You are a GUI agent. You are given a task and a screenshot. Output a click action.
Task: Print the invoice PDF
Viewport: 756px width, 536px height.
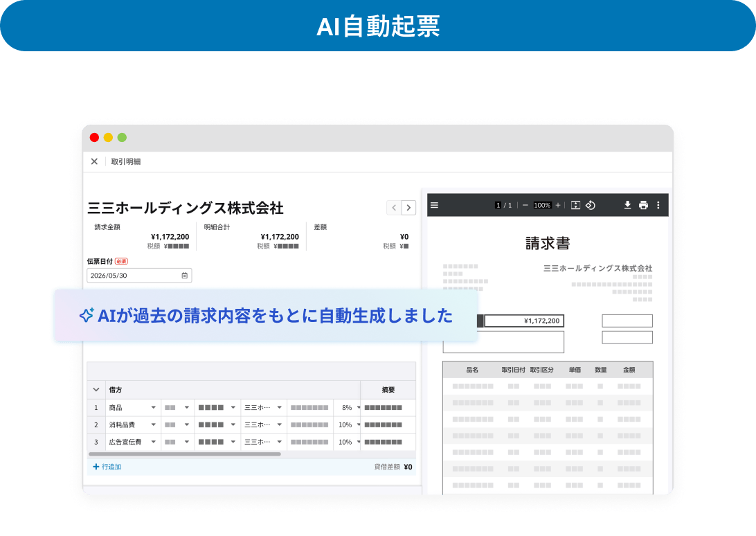pyautogui.click(x=643, y=205)
